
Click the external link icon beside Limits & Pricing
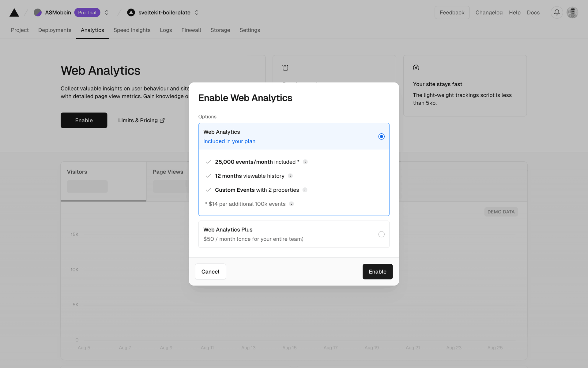[162, 120]
